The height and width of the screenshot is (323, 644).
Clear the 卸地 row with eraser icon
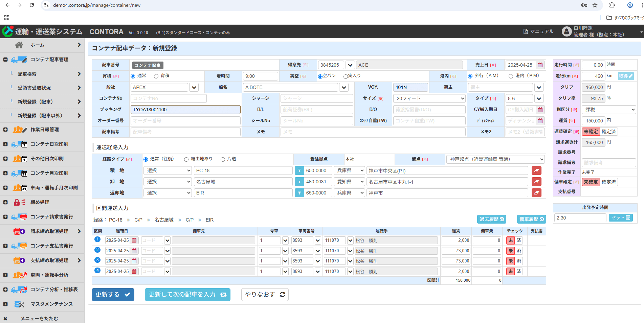(536, 182)
